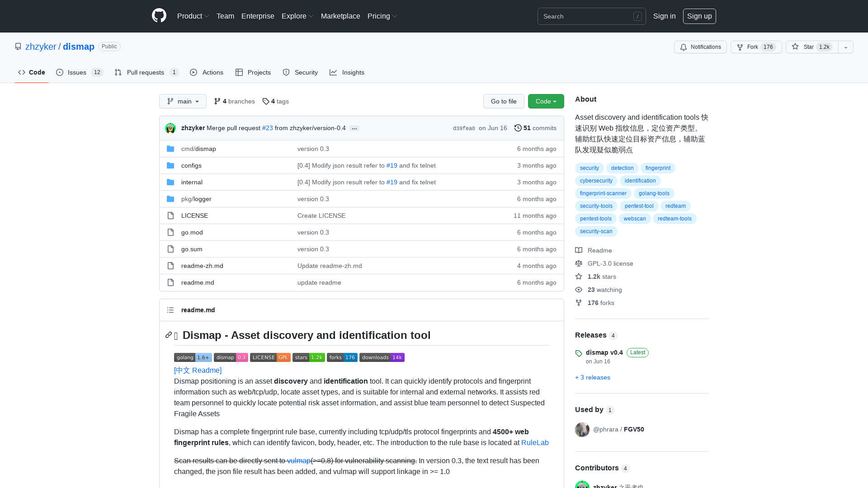The width and height of the screenshot is (868, 488).
Task: Open the zhzyker owner link
Action: (x=41, y=47)
